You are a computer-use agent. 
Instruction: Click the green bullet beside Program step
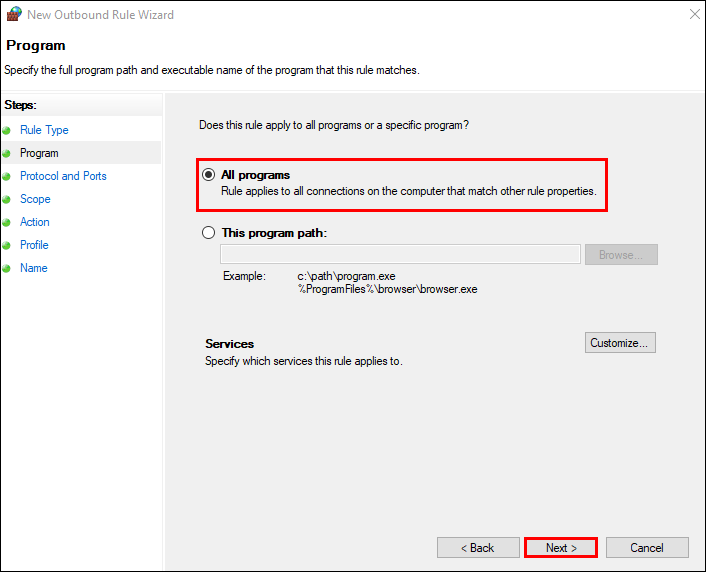click(7, 154)
